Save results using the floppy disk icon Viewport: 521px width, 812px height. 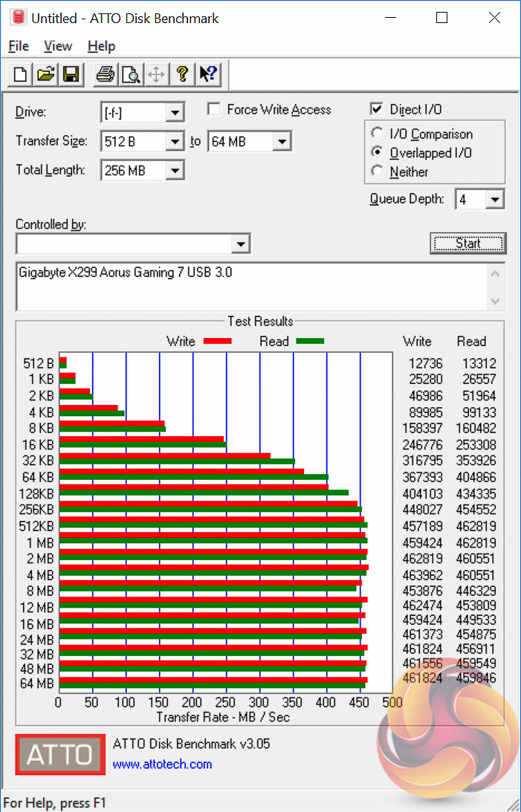[71, 74]
